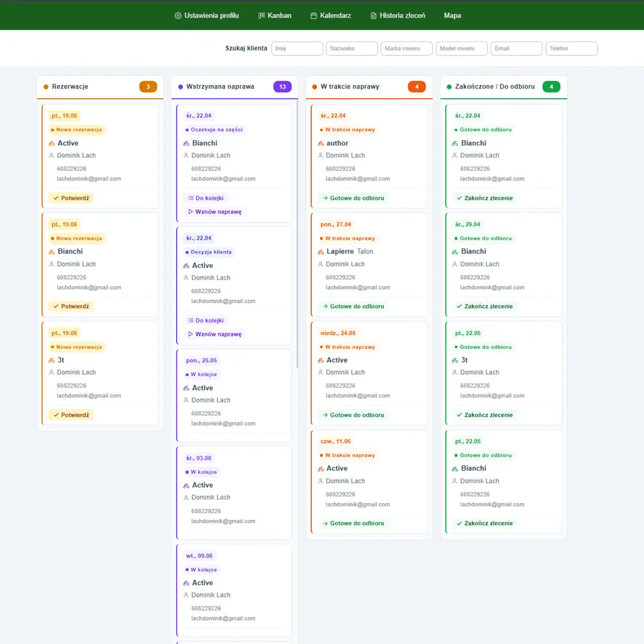Screen dimensions: 644x644
Task: Click into the Marka roweru field
Action: click(406, 48)
